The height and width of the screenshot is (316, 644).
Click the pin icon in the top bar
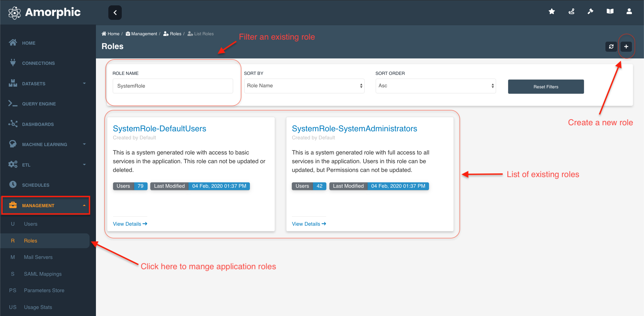point(590,12)
